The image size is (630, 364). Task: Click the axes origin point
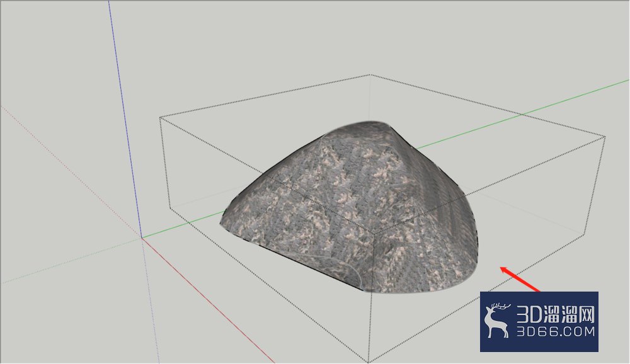[141, 238]
